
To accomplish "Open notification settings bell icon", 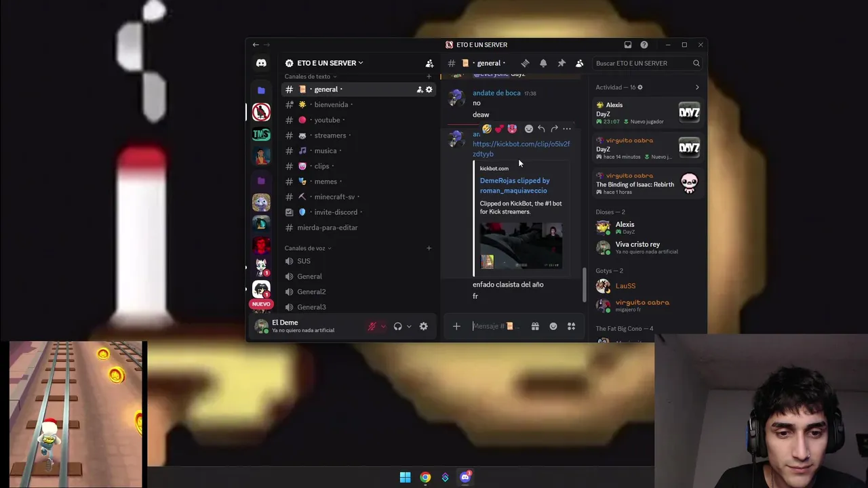I will 543,63.
